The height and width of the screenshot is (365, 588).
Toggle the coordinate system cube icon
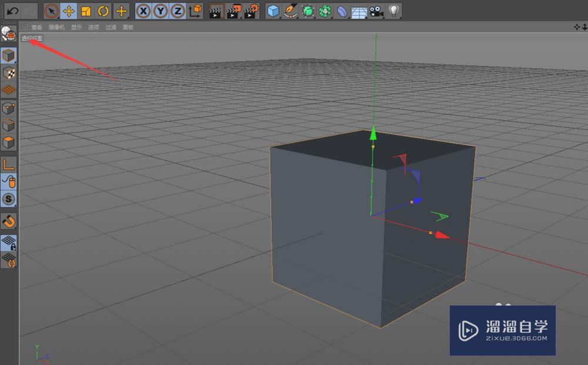[195, 11]
